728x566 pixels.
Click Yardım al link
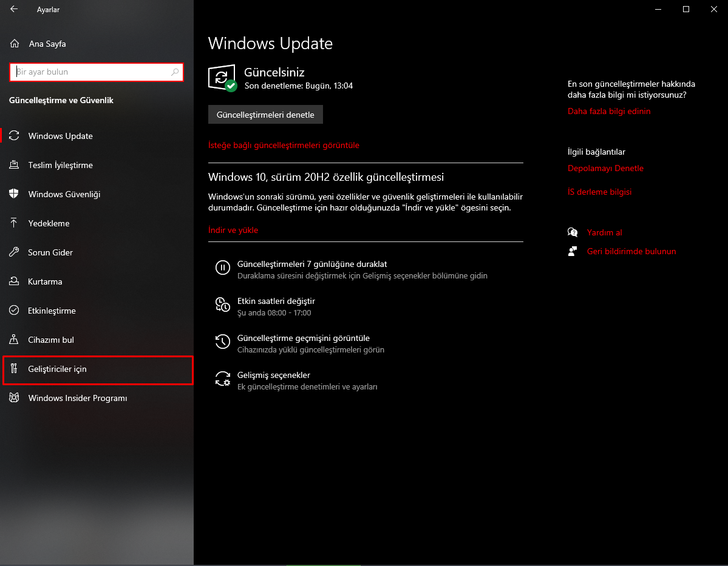pyautogui.click(x=605, y=232)
